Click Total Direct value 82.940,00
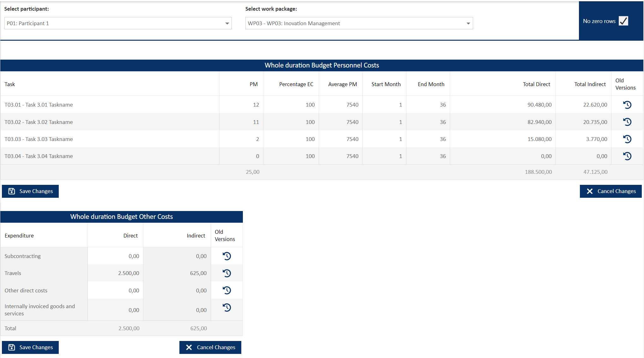Screen dimensions: 644x358 539,122
